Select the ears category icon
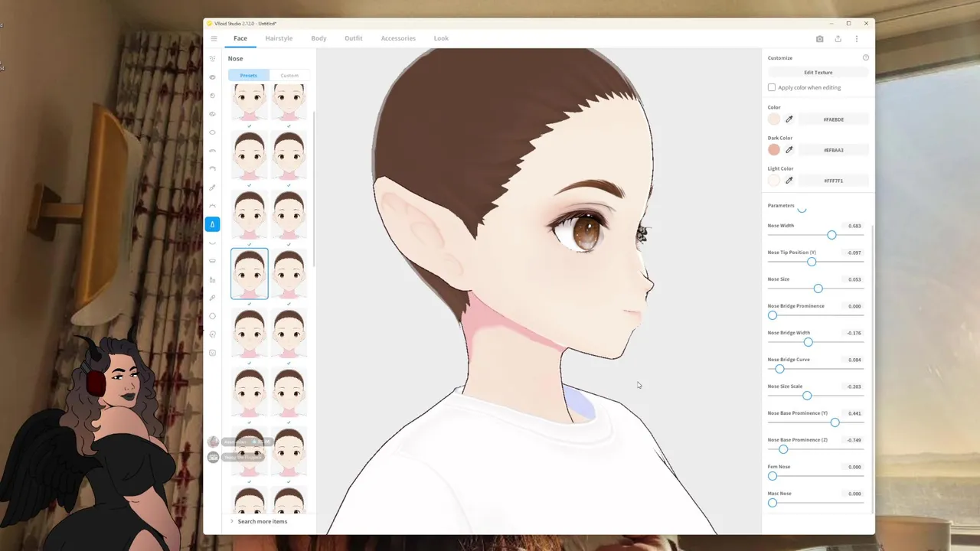 click(213, 334)
